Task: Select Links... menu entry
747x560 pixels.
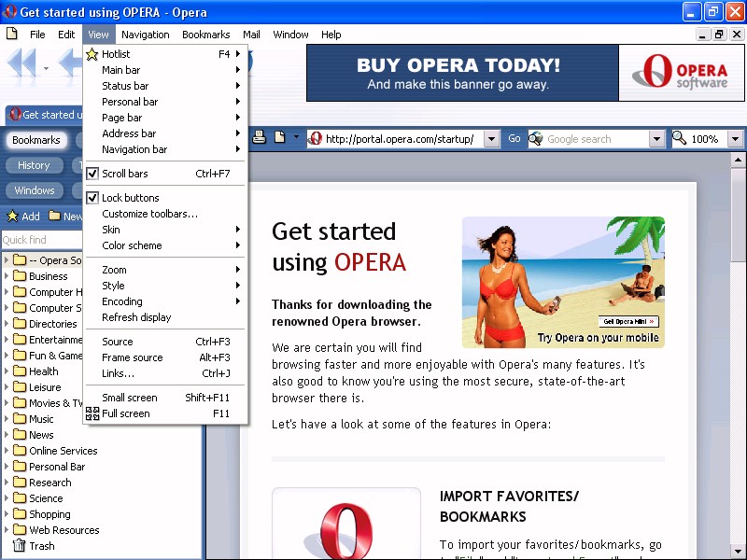Action: (165, 373)
